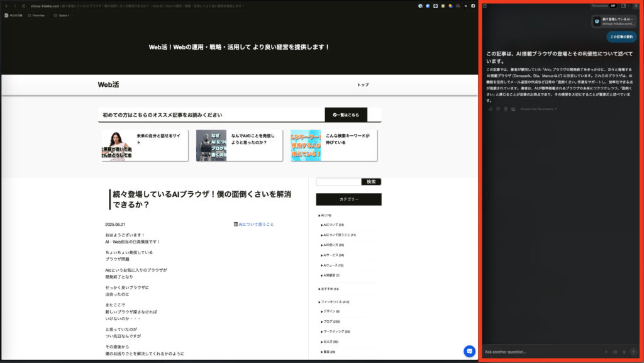Open the AIニュース subcategory
Image resolution: width=644 pixels, height=363 pixels.
tap(332, 265)
